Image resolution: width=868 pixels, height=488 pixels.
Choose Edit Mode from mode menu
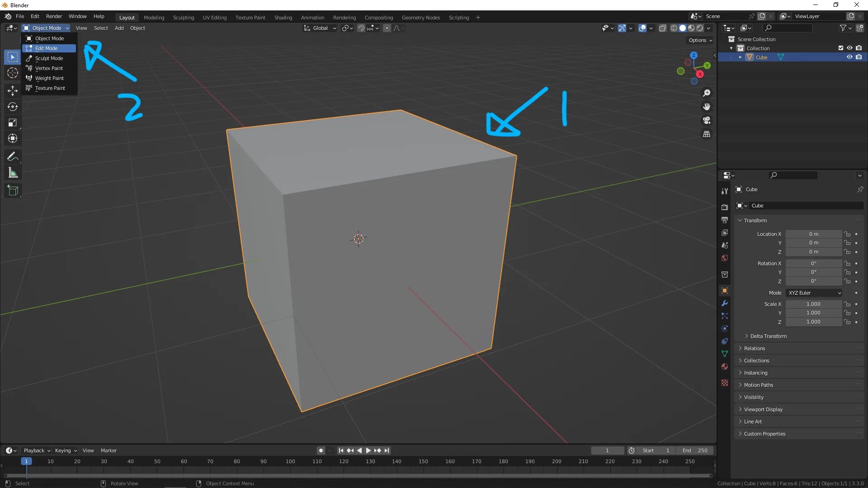46,48
